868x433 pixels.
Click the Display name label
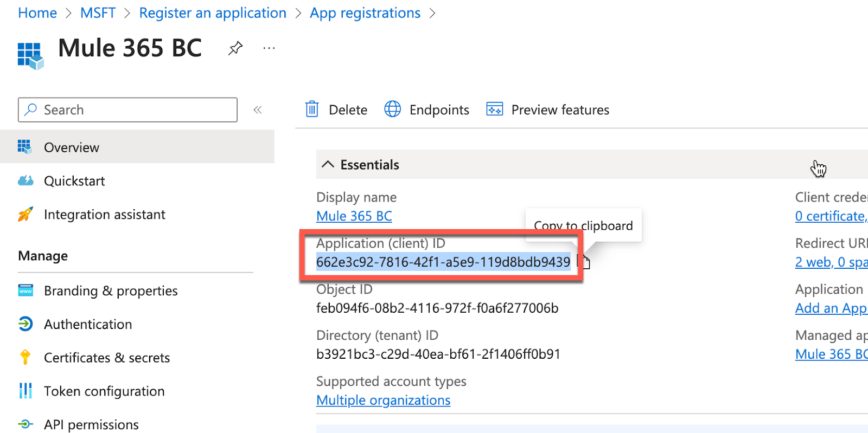pyautogui.click(x=356, y=197)
